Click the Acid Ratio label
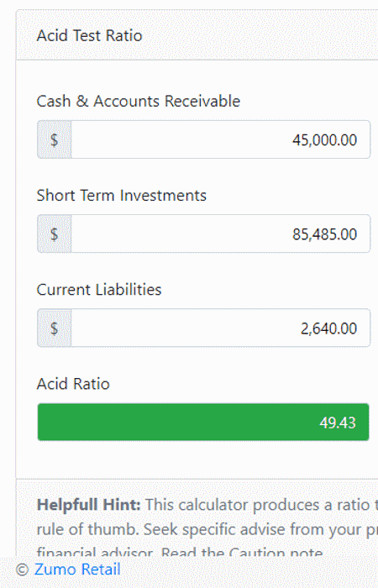 tap(73, 384)
